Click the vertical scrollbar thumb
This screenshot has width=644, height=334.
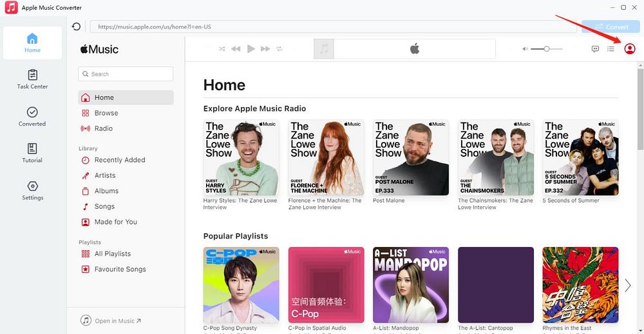click(640, 109)
